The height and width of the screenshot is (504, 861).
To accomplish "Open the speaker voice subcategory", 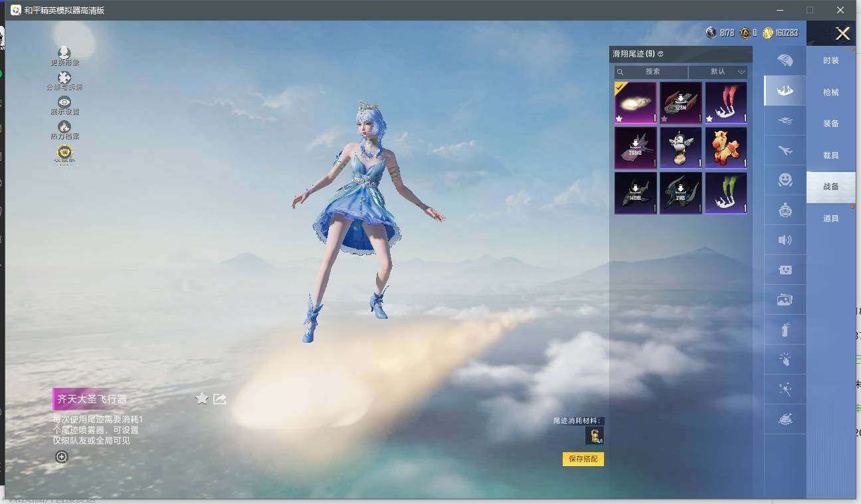I will [x=785, y=240].
